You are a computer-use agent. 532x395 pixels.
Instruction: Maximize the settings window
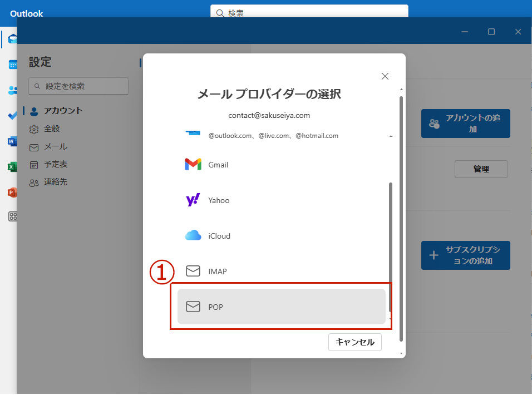click(x=491, y=32)
